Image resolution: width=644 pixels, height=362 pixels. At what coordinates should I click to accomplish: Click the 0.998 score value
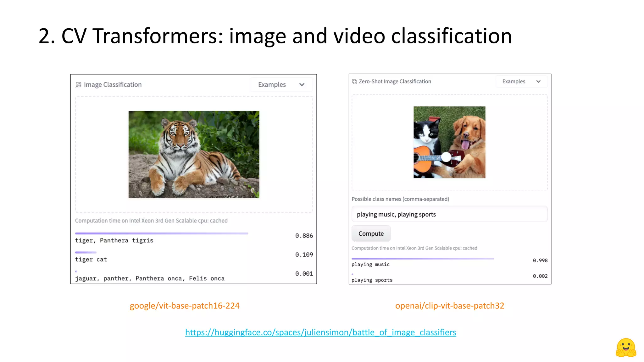[540, 261]
